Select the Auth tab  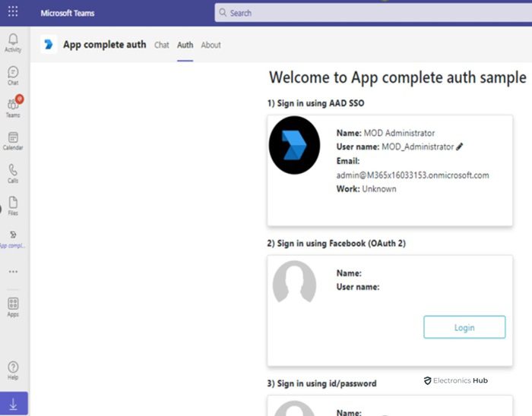click(x=185, y=45)
